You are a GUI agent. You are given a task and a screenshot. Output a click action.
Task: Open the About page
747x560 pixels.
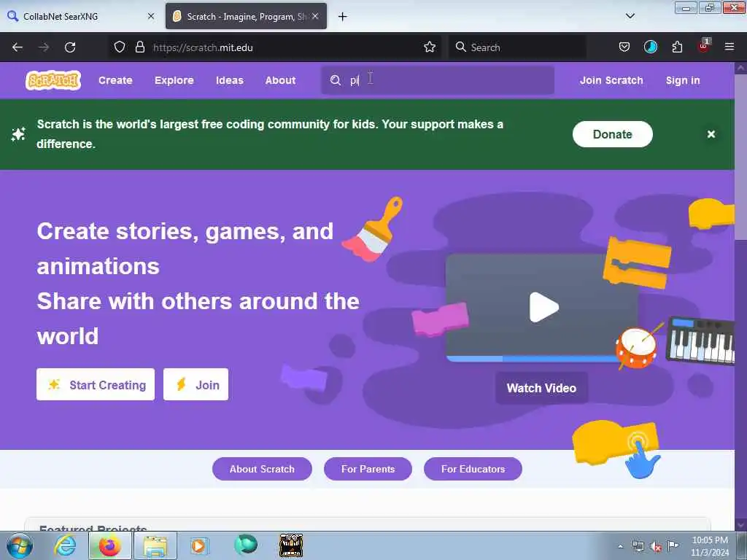pos(280,80)
